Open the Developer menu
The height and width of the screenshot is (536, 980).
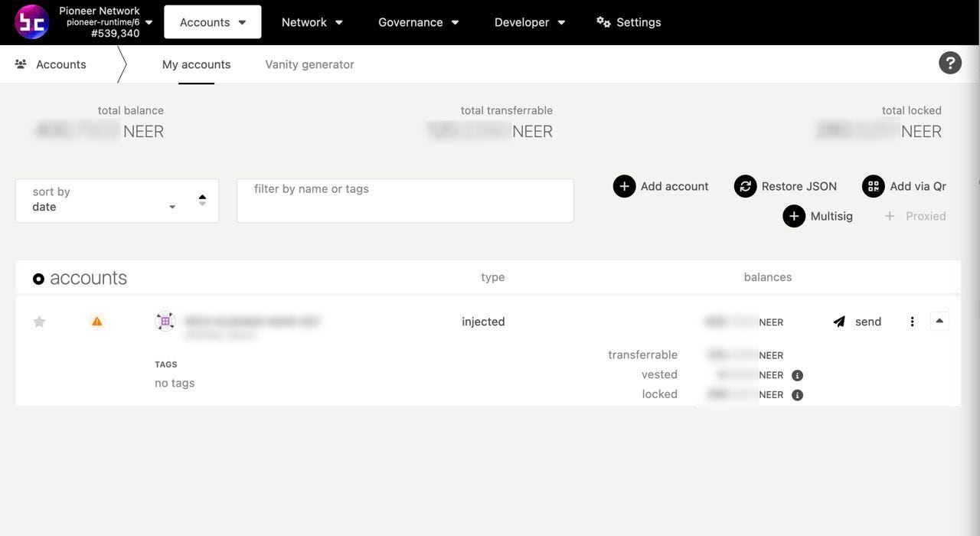(530, 22)
